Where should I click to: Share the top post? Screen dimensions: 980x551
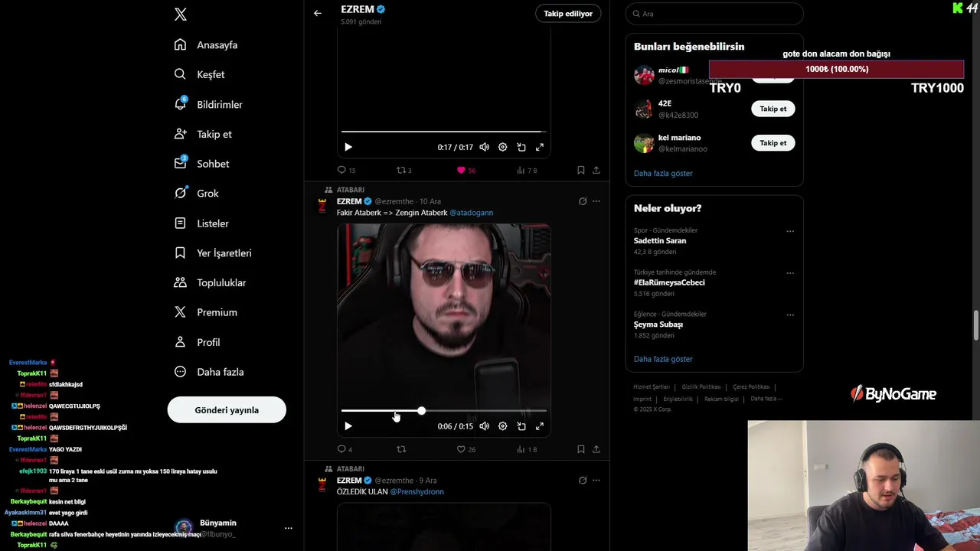596,170
